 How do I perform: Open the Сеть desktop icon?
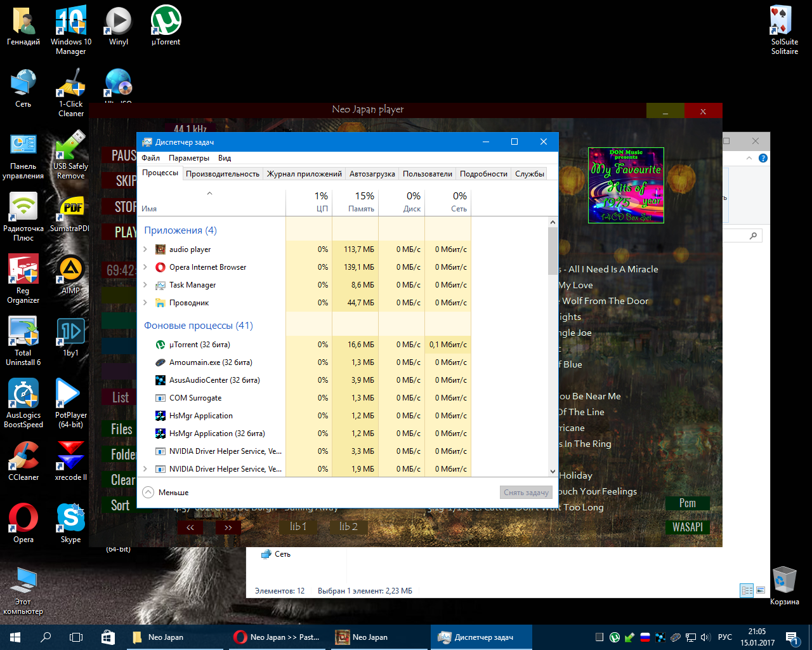click(23, 89)
